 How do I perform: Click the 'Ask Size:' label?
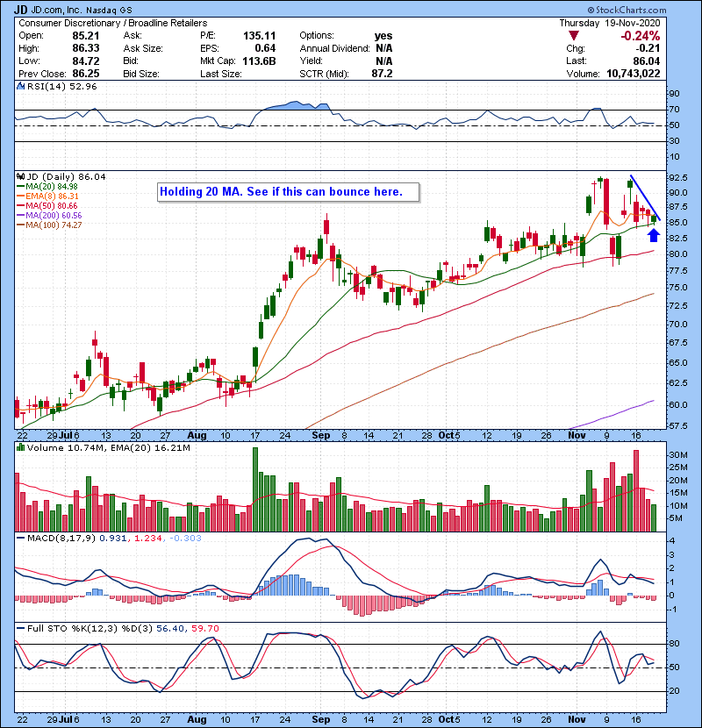pos(143,48)
